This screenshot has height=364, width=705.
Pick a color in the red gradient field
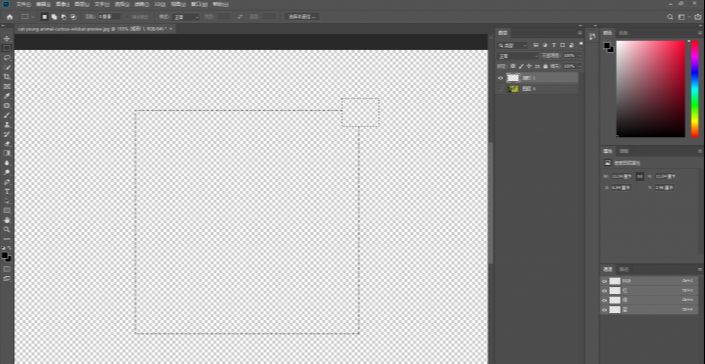click(x=651, y=89)
